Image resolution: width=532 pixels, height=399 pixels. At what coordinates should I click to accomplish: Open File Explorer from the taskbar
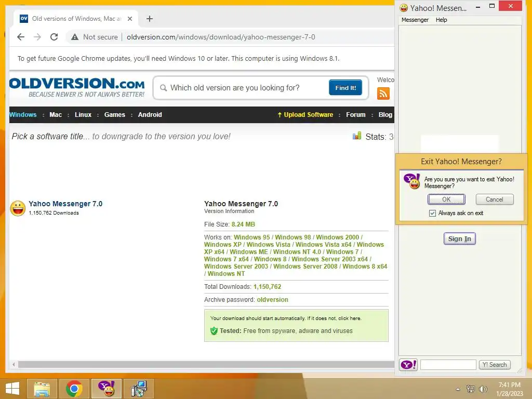42,389
